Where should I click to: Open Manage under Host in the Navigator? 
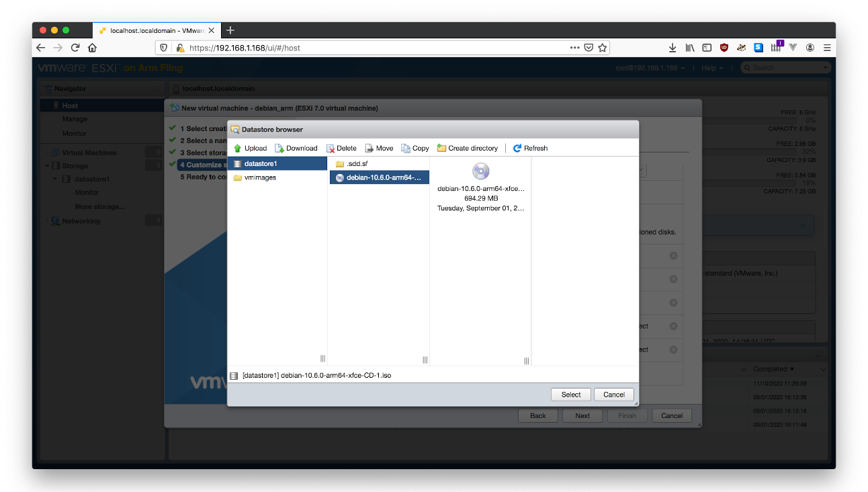75,119
